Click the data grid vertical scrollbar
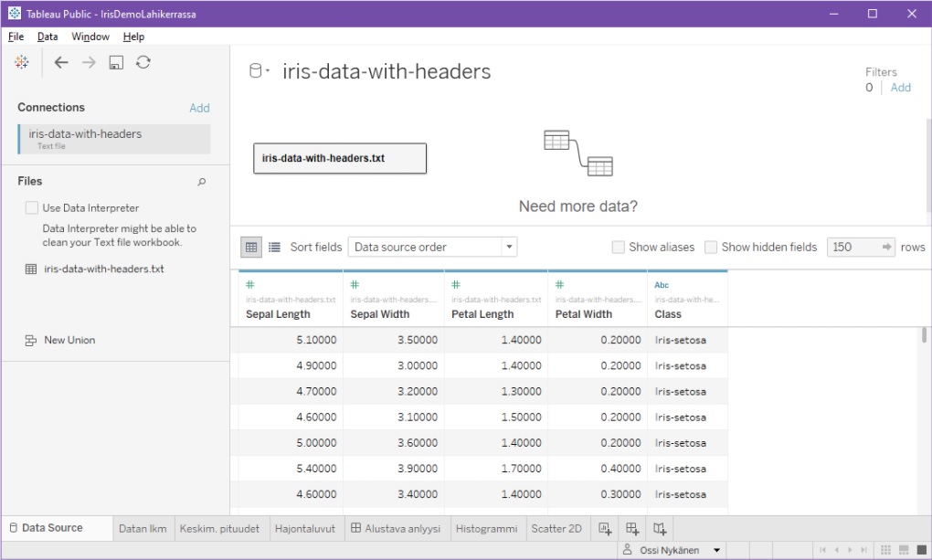The height and width of the screenshot is (560, 932). pyautogui.click(x=925, y=334)
